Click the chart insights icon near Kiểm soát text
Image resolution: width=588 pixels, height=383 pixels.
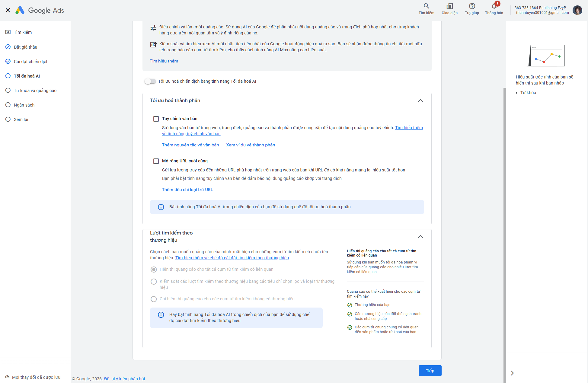click(153, 45)
